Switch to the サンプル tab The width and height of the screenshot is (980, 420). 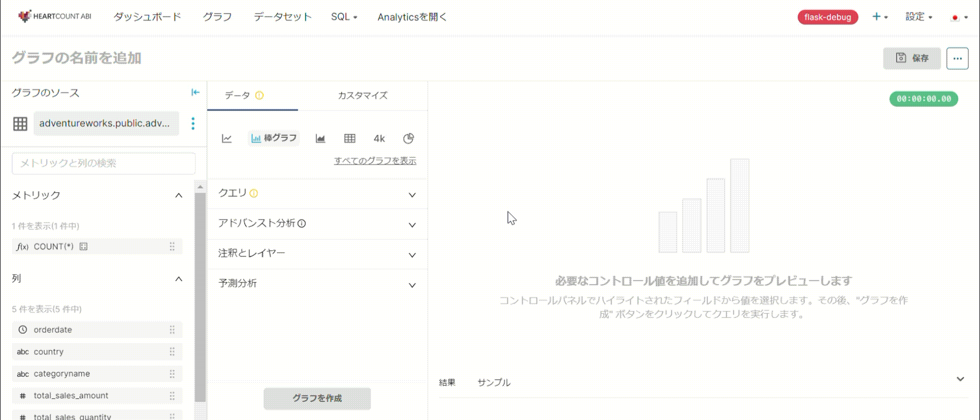[x=494, y=382]
